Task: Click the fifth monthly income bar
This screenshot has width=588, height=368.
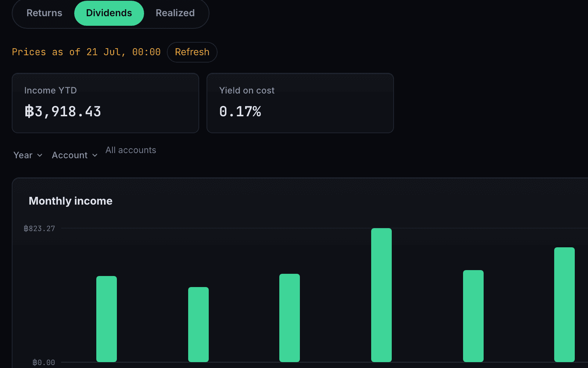Action: pos(473,316)
